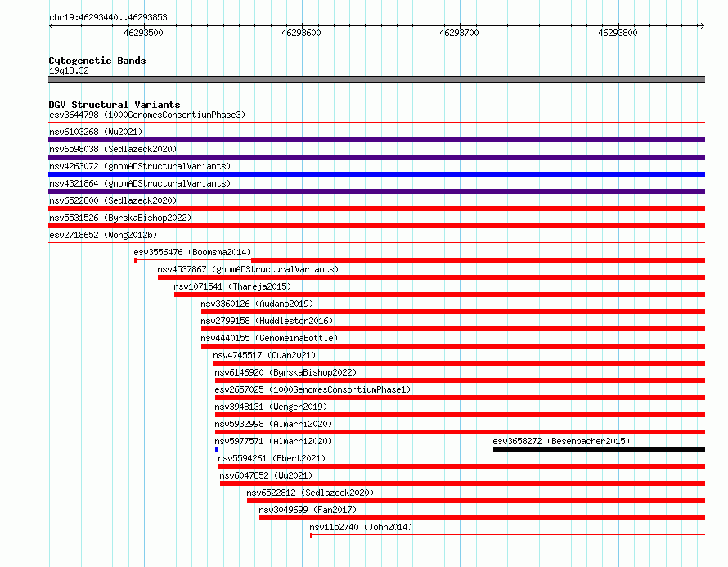Click the gray 19q13.32 cytogenetic band
Screen dimensions: 728x567
[x=376, y=79]
